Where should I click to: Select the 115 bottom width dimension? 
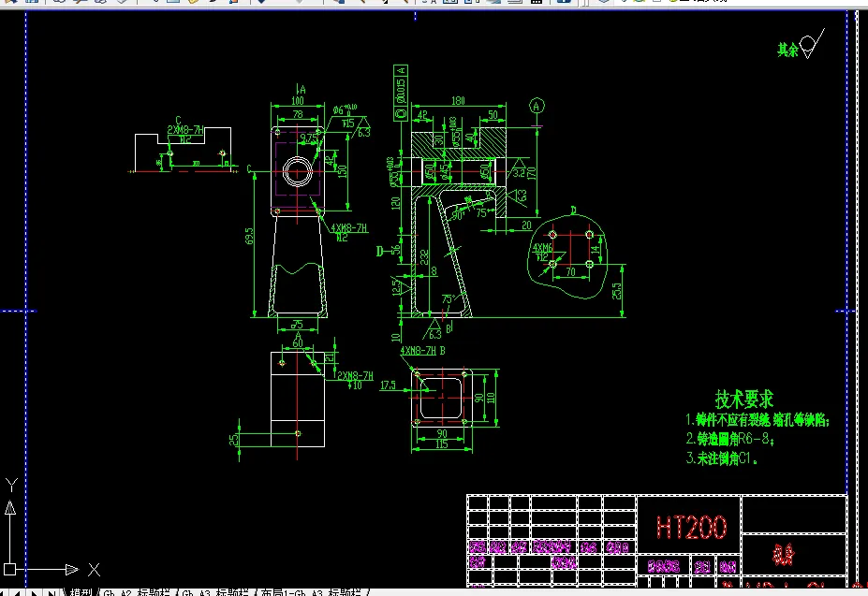point(441,443)
